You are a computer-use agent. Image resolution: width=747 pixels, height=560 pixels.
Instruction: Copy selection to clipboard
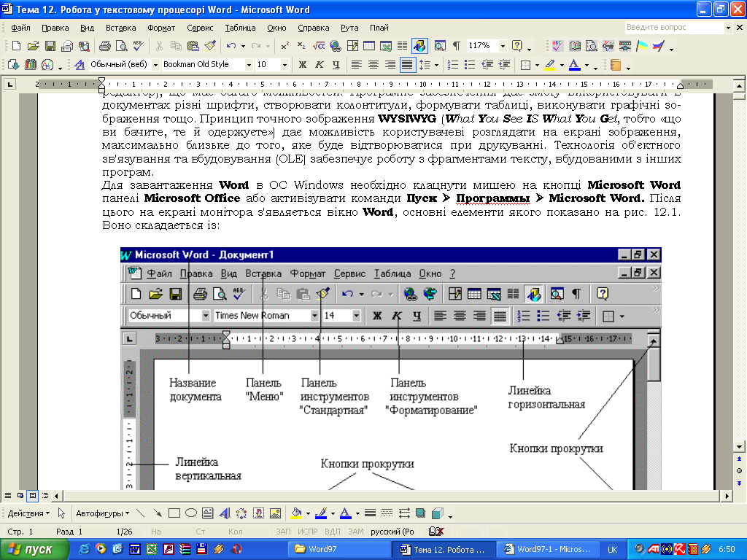(176, 46)
